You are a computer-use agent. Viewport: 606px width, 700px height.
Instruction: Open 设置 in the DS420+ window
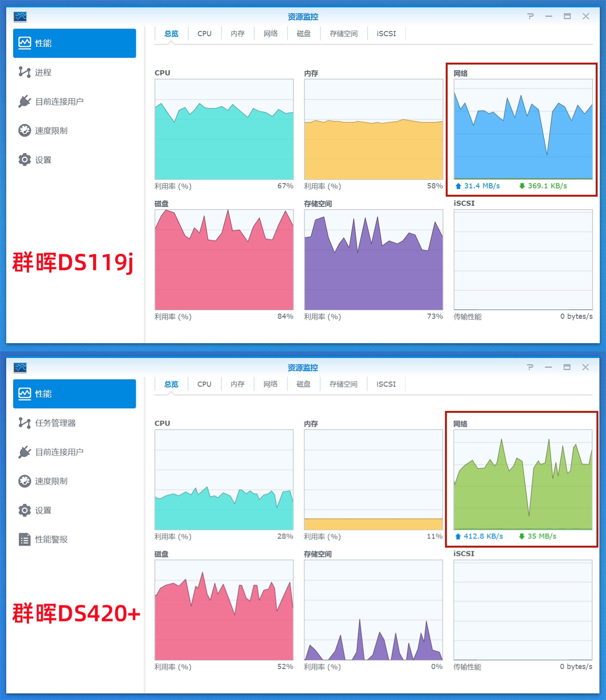74,510
